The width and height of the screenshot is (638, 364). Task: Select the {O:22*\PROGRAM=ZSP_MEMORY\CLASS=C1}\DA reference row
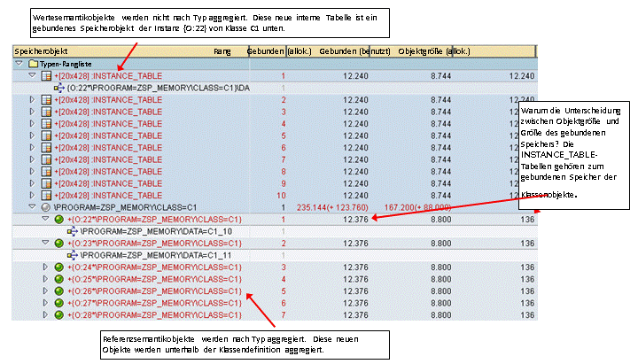[x=159, y=88]
